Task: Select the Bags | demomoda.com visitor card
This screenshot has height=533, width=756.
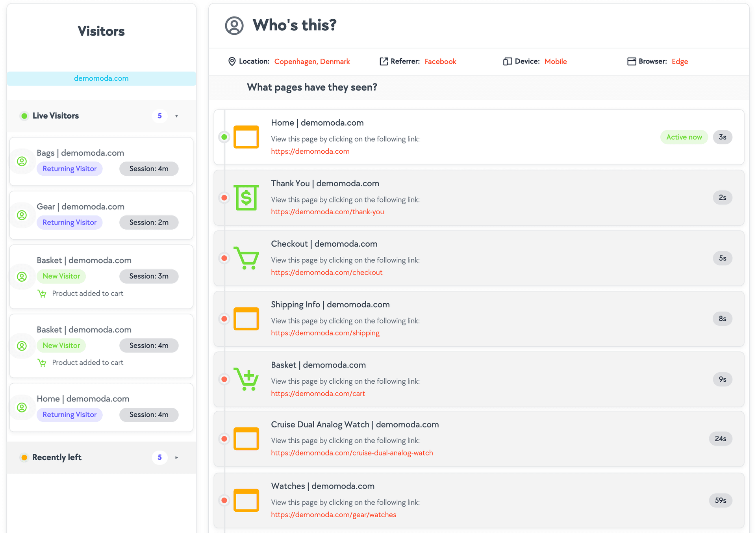Action: point(101,162)
